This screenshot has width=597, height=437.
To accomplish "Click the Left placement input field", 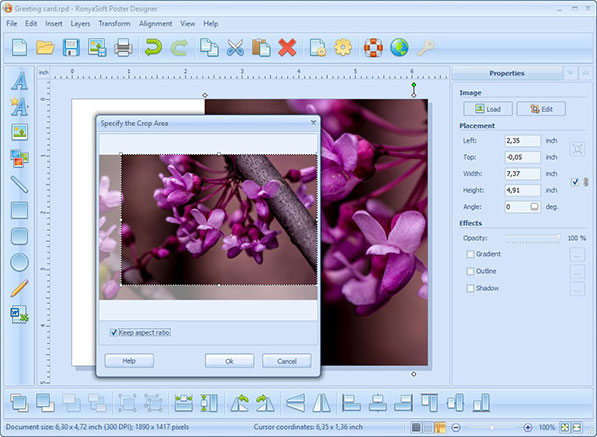I will [522, 141].
